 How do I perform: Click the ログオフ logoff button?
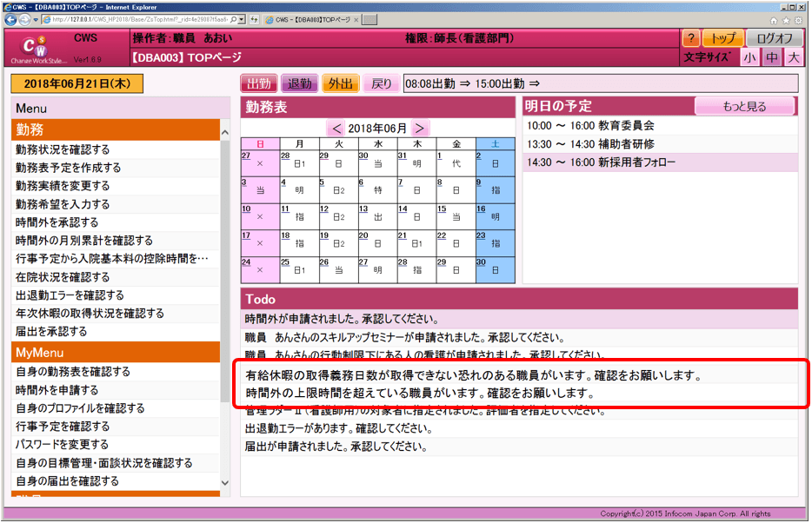tap(774, 39)
